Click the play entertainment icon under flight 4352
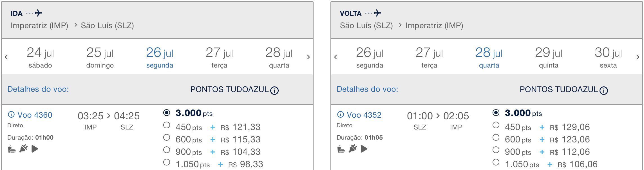 tap(364, 149)
